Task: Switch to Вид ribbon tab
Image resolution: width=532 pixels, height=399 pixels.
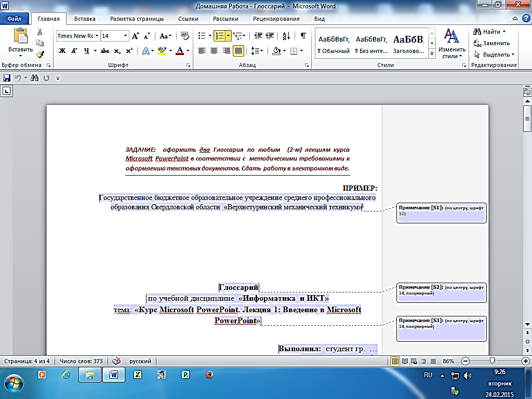Action: pos(320,19)
